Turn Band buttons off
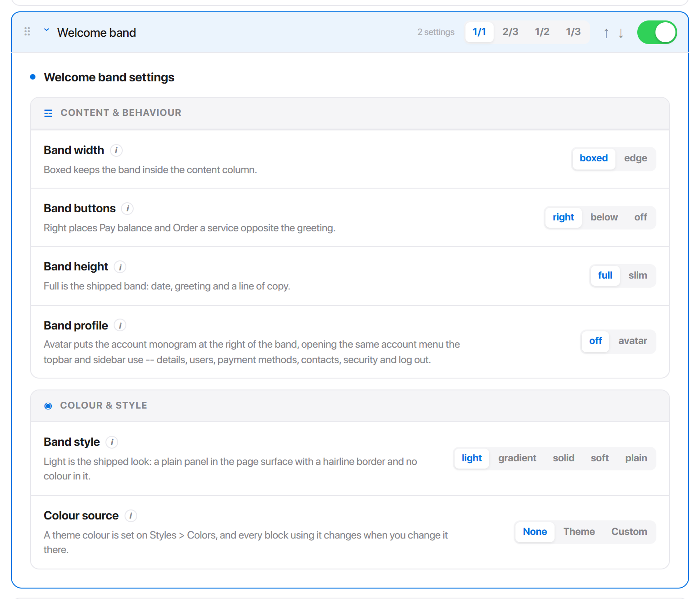This screenshot has height=599, width=700. [641, 218]
